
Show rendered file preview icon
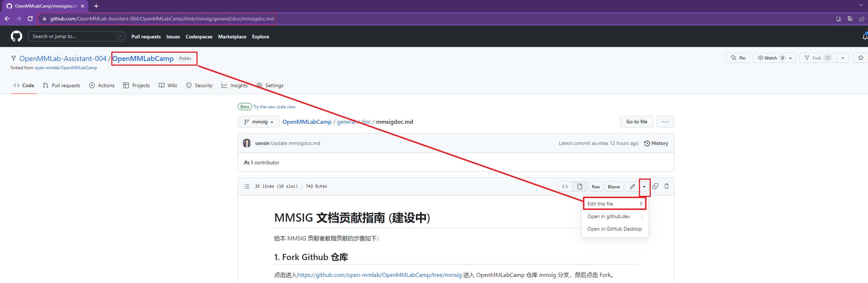click(x=580, y=187)
